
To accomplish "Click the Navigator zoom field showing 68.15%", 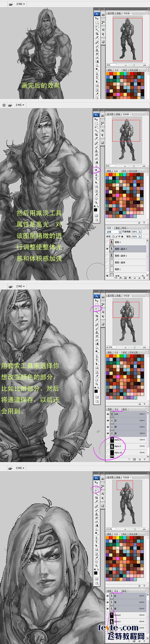I will point(111,347).
